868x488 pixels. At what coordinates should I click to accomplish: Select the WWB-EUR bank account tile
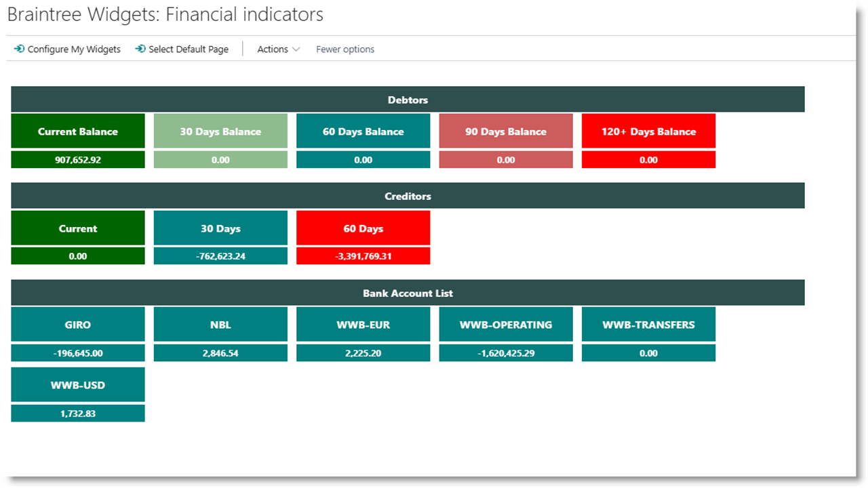click(363, 324)
